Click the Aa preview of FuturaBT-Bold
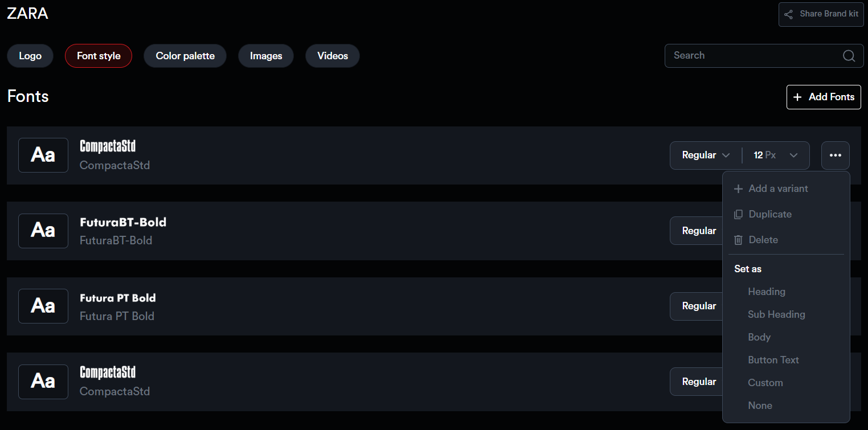 click(43, 231)
